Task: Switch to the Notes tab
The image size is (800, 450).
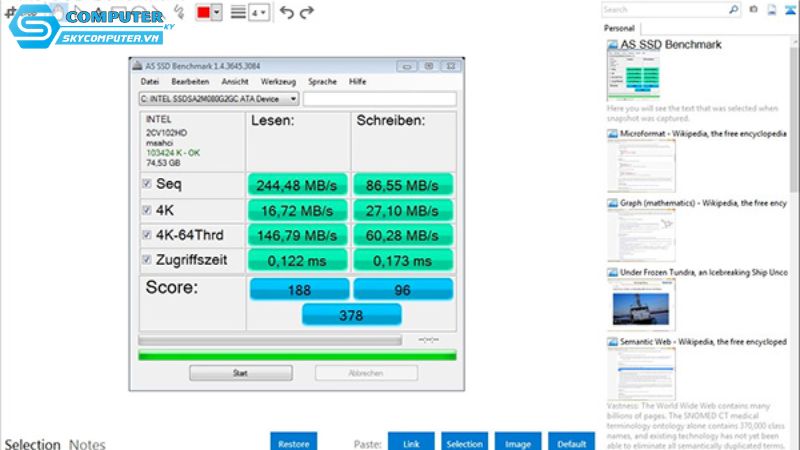Action: pos(87,444)
